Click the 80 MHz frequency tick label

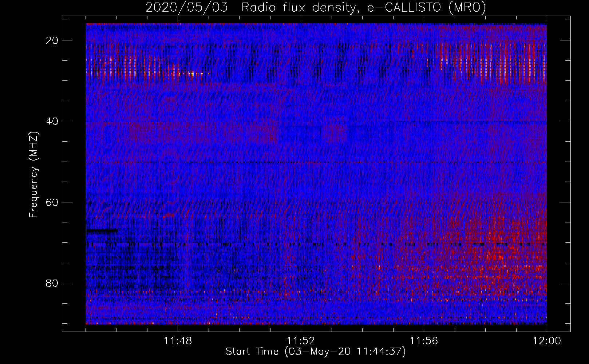[52, 283]
